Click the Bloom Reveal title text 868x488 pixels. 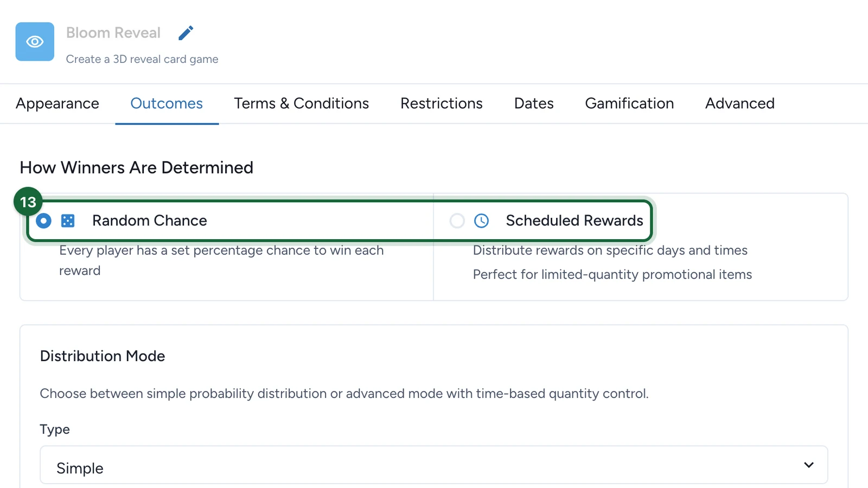click(113, 33)
